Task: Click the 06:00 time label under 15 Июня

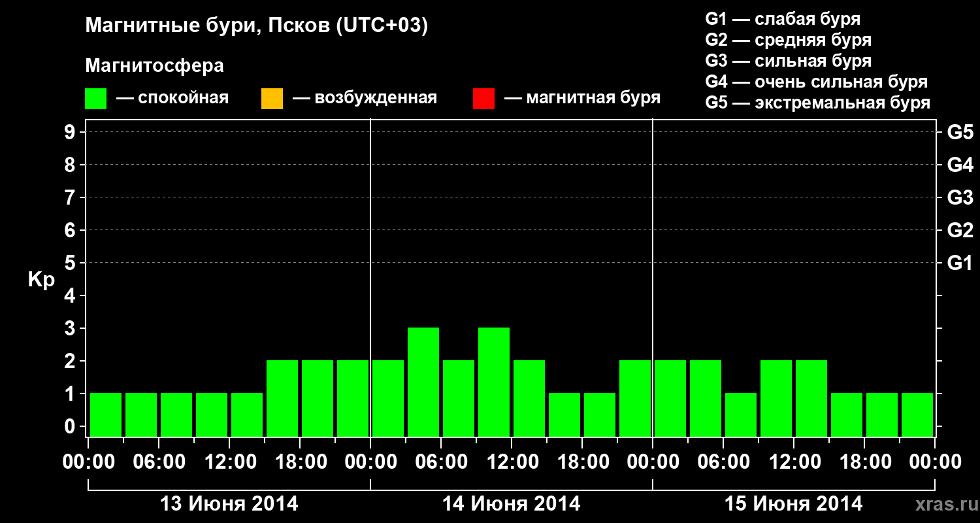Action: click(723, 462)
